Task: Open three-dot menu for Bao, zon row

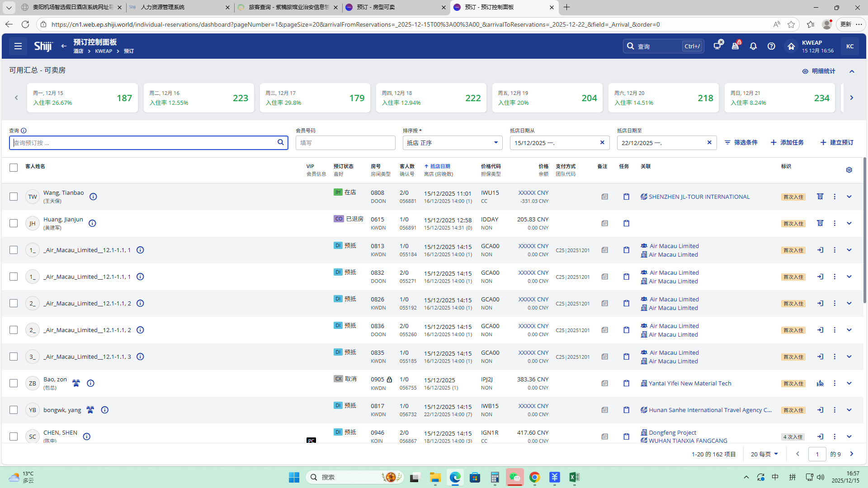Action: click(835, 383)
